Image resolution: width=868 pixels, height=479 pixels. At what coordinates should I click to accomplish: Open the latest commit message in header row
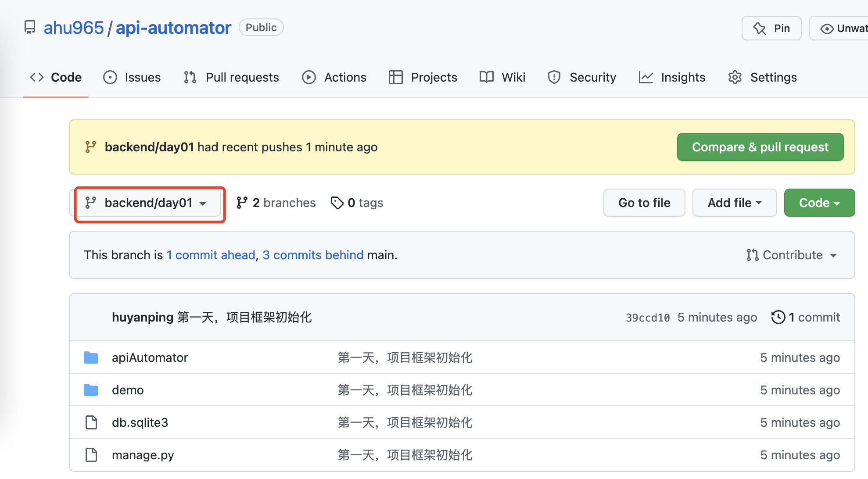(245, 317)
